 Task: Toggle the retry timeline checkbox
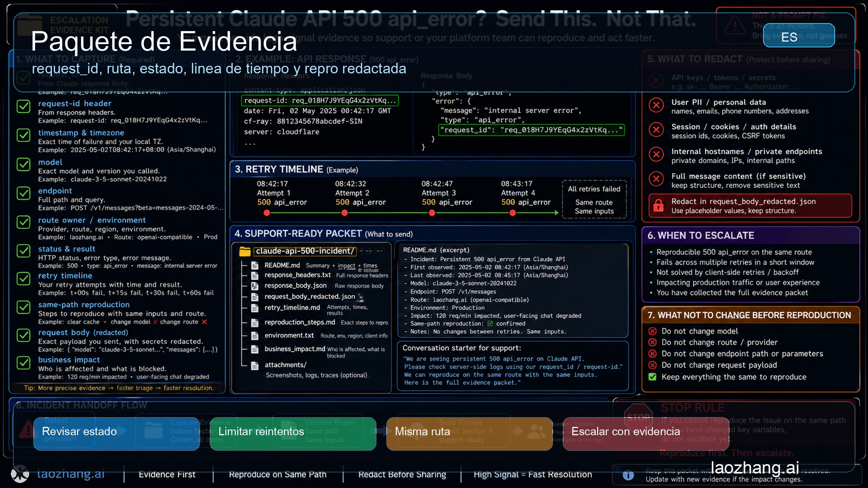point(24,279)
